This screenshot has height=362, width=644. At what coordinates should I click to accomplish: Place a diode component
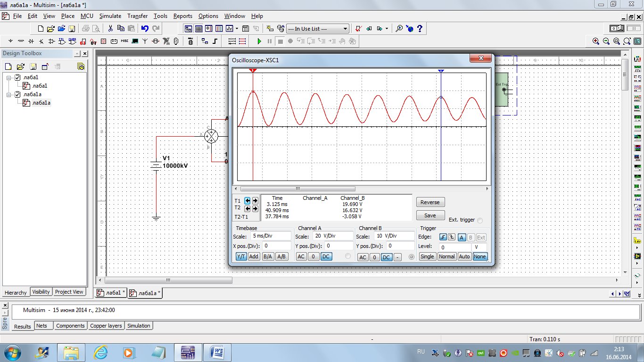[x=31, y=41]
